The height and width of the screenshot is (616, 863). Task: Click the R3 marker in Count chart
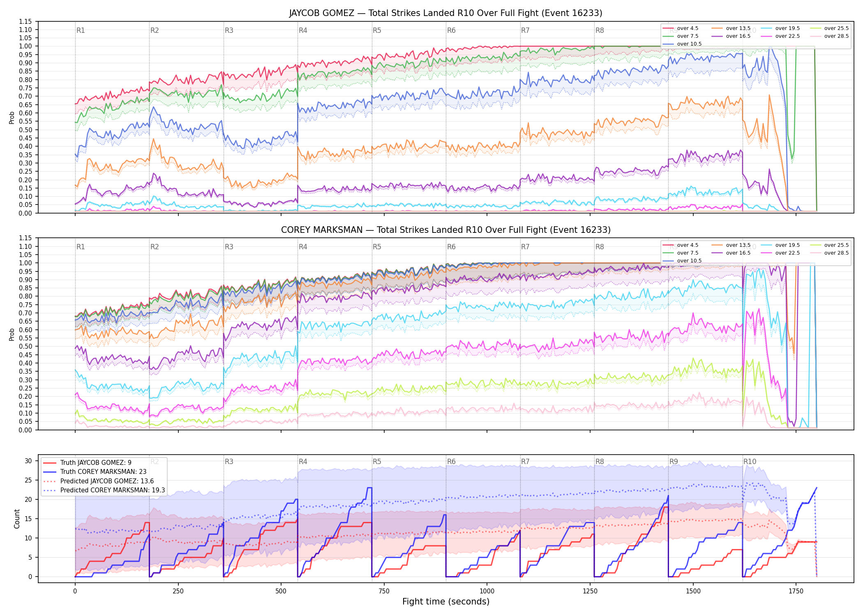tap(229, 462)
